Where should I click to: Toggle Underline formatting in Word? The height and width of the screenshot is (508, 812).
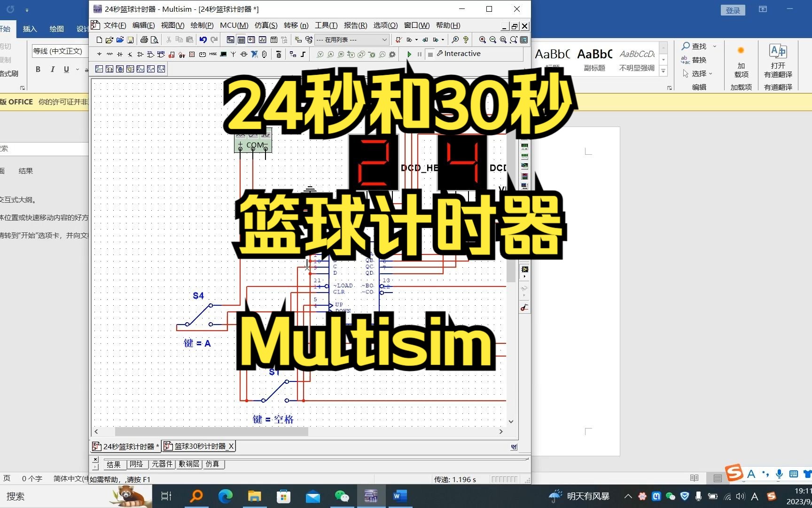[66, 70]
